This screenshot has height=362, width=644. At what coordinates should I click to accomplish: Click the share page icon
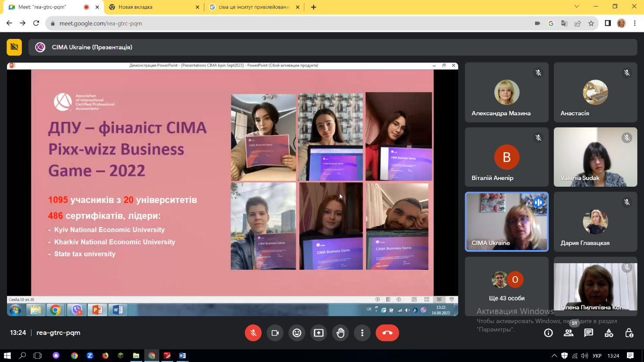tap(577, 24)
